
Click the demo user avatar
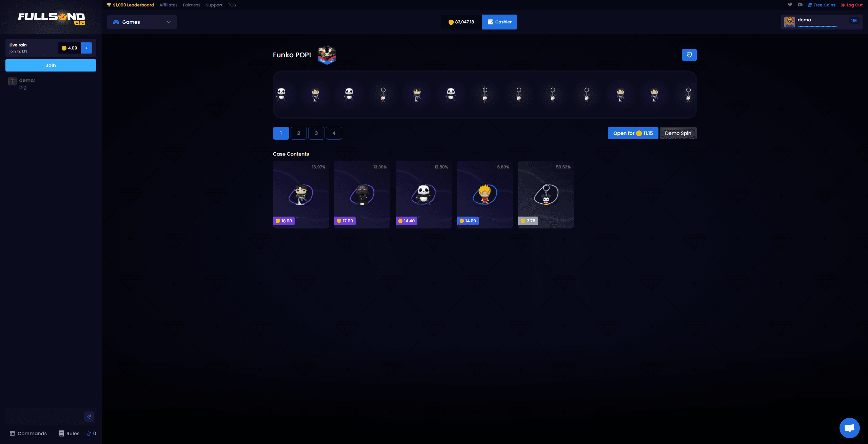(790, 22)
